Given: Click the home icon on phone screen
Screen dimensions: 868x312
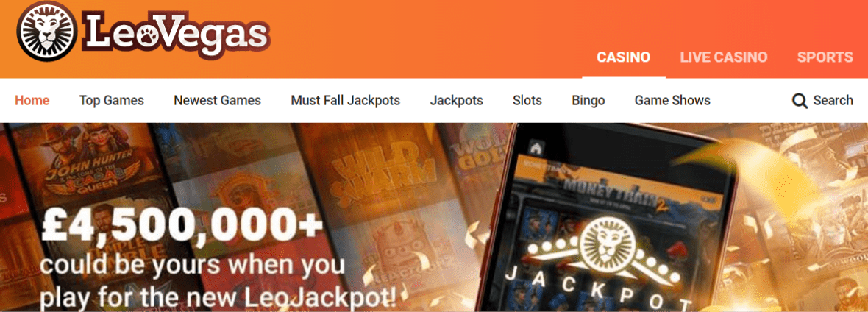Looking at the screenshot, I should pos(536,147).
